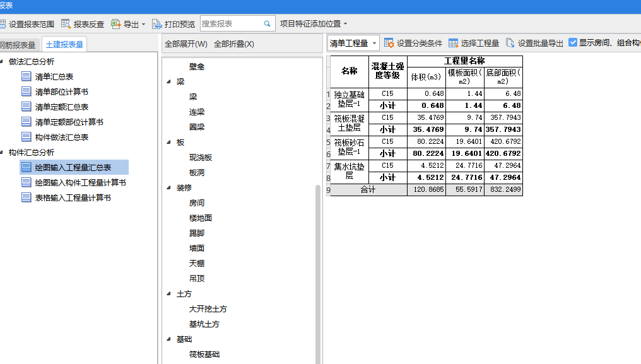Image resolution: width=641 pixels, height=364 pixels.
Task: Select 楼地面 under 装修
Action: [201, 218]
